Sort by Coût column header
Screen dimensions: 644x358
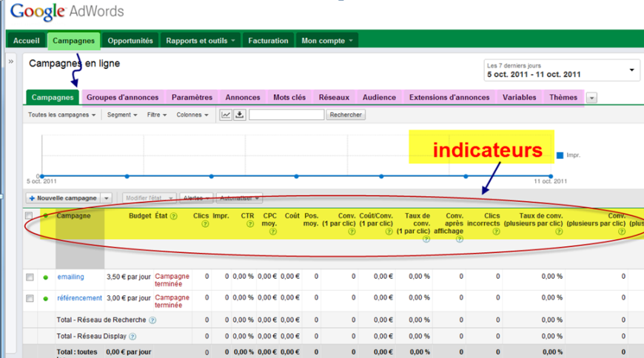pos(292,216)
